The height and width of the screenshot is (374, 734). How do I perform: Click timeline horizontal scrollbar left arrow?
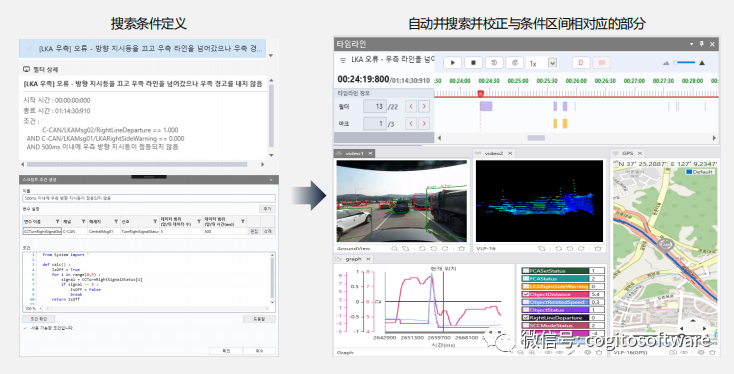439,138
